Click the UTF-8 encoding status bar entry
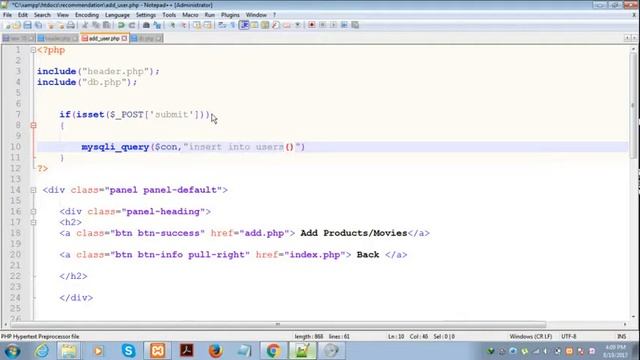The height and width of the screenshot is (360, 640). click(569, 337)
